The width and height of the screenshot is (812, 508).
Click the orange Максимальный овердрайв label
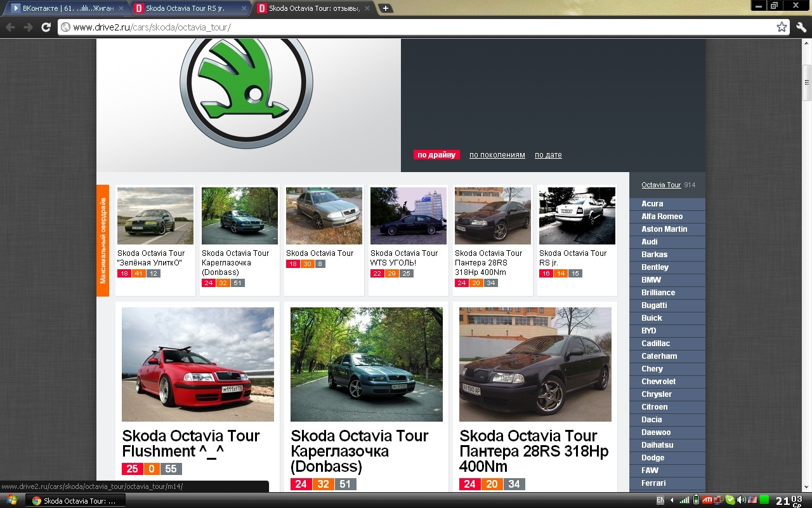tap(103, 241)
